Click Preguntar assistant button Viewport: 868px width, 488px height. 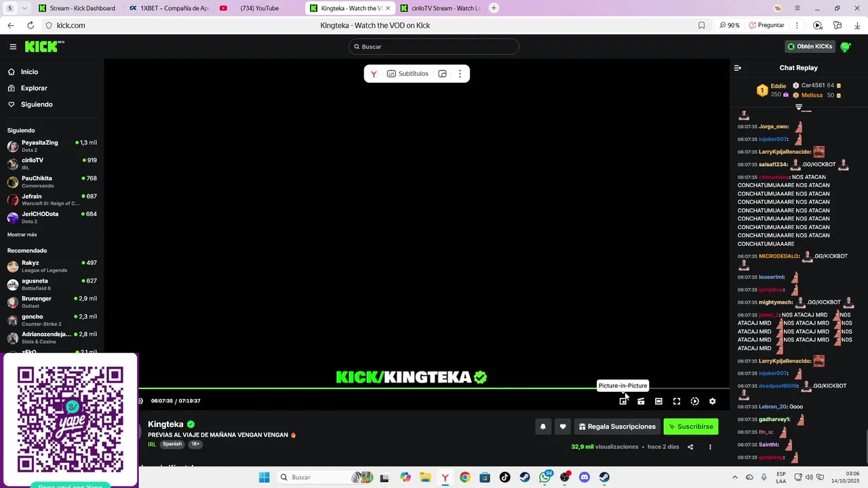767,25
